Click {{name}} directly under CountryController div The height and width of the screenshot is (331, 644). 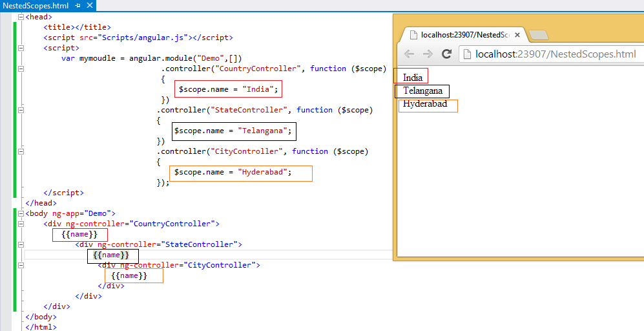(79, 235)
